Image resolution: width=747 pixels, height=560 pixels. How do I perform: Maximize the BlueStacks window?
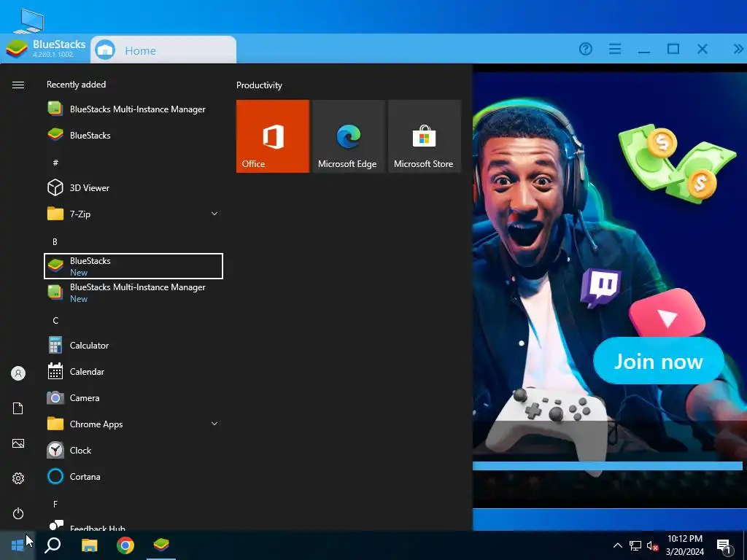673,49
